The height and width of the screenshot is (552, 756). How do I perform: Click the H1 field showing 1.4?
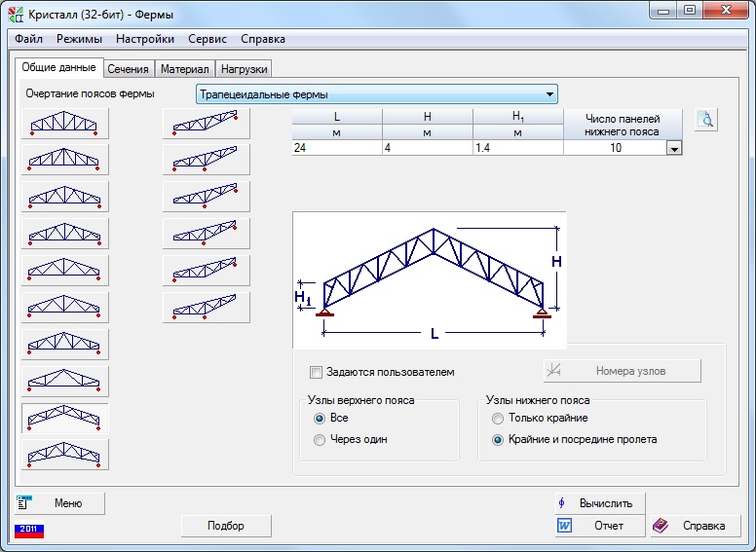(518, 148)
